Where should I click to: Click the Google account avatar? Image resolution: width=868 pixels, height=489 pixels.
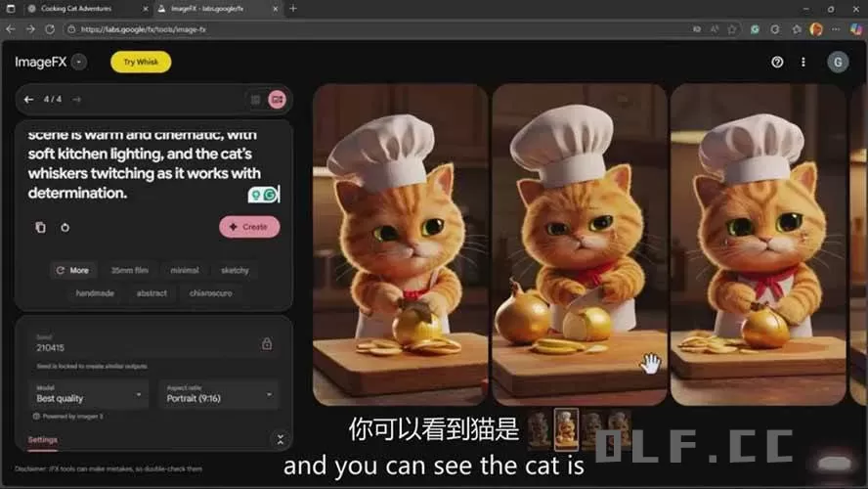838,62
